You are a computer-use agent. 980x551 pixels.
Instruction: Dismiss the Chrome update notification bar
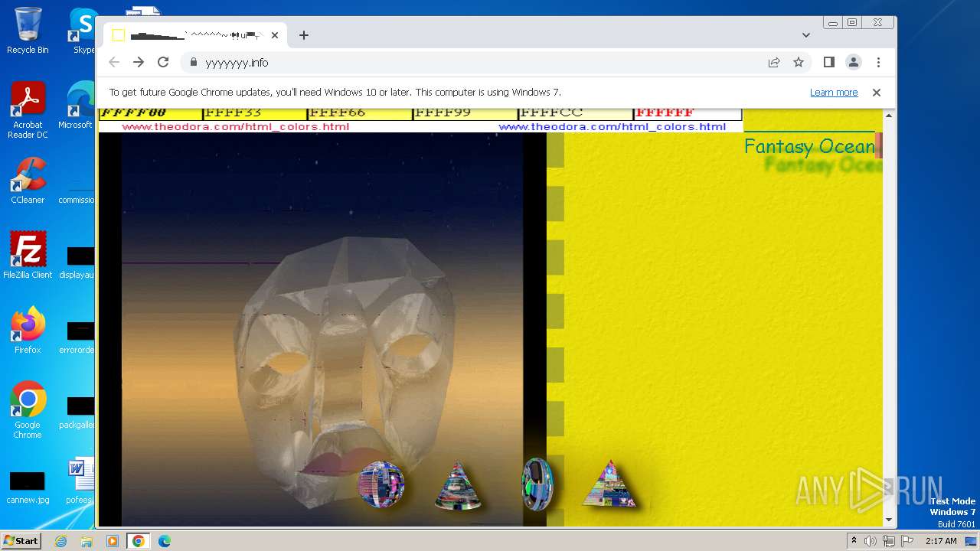[877, 93]
